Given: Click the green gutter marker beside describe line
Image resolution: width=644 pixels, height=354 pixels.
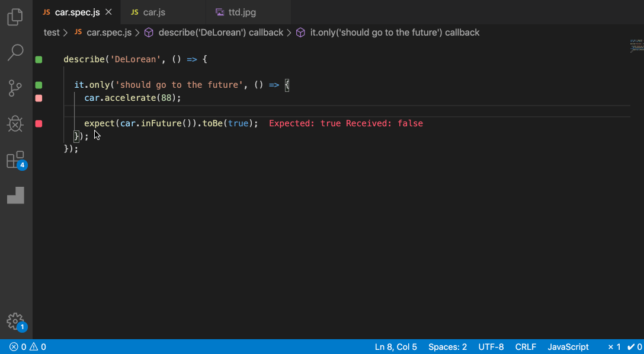Looking at the screenshot, I should tap(39, 60).
